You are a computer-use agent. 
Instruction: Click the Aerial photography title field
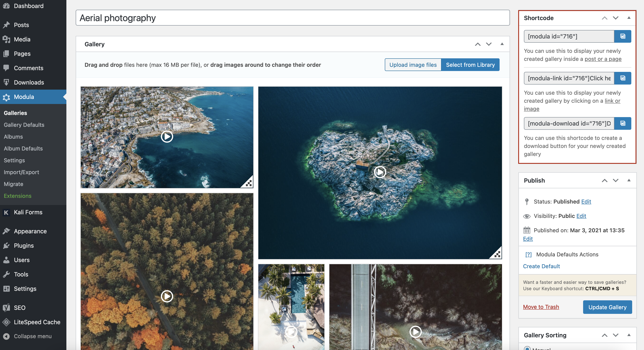click(292, 18)
